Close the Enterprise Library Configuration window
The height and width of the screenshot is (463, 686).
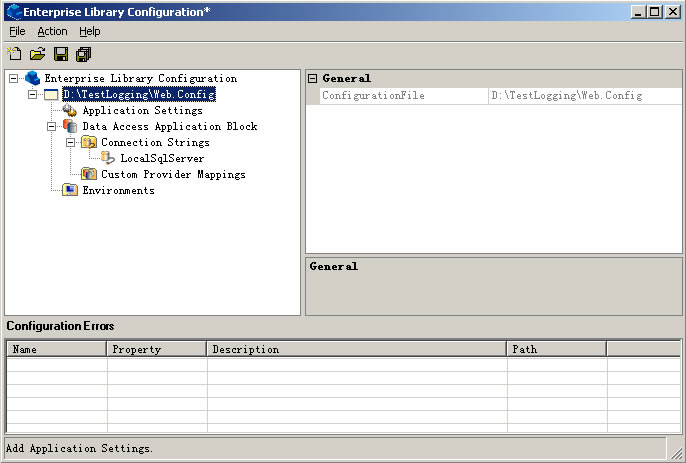[x=673, y=12]
